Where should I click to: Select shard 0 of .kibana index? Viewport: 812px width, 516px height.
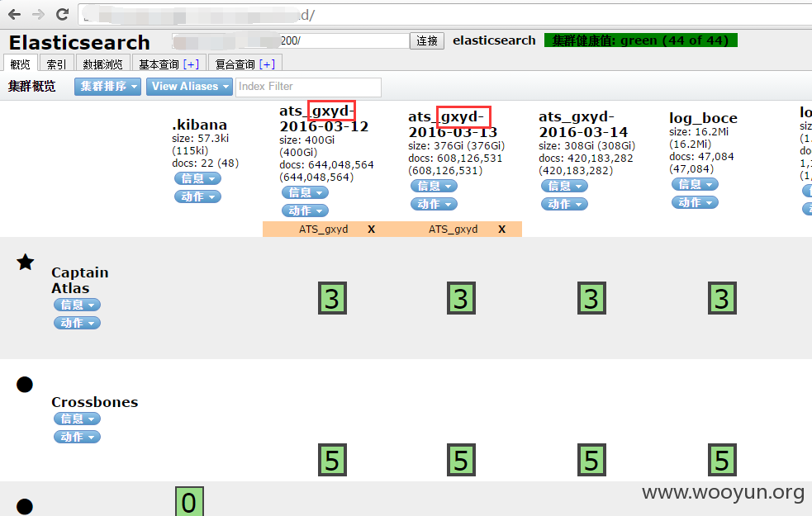pos(189,501)
